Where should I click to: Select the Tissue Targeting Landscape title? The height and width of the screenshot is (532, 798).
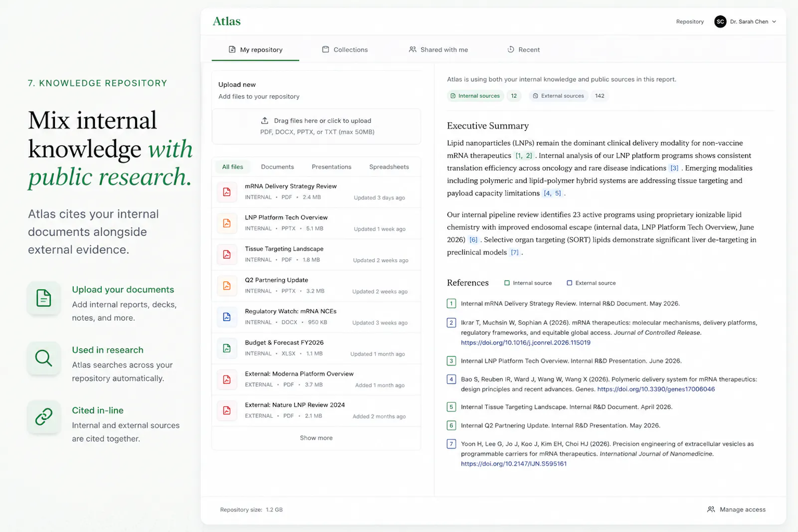pyautogui.click(x=284, y=249)
